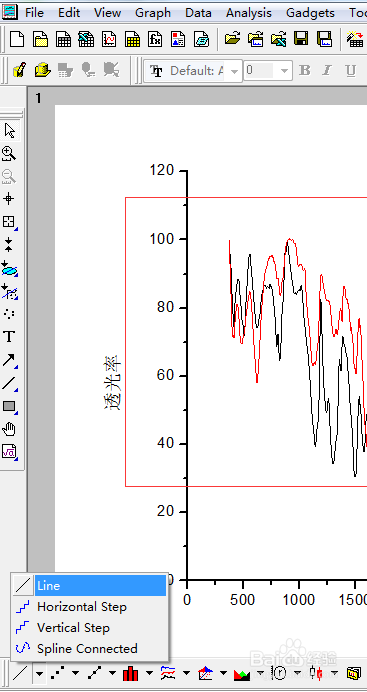Select the Insert Equation tool
The image size is (367, 692).
[9, 451]
